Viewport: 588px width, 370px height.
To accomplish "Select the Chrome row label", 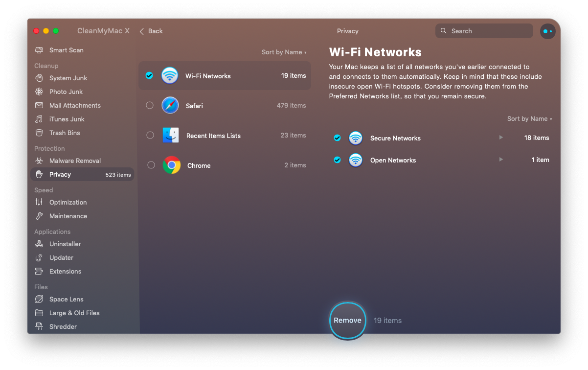I will coord(199,165).
